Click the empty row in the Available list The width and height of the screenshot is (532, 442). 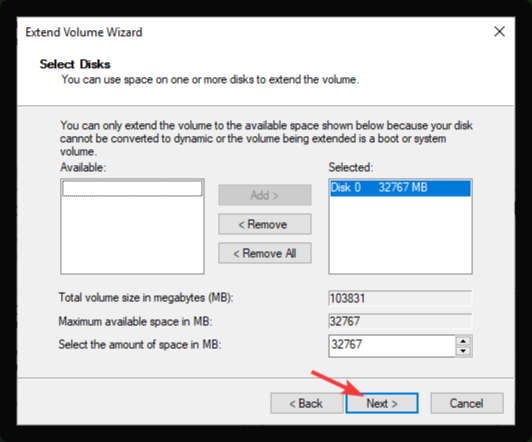tap(132, 188)
